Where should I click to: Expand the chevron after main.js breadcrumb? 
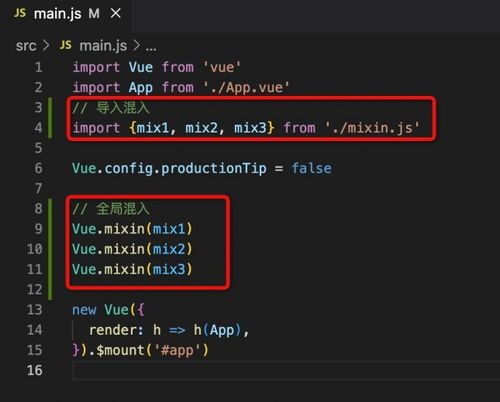(x=136, y=45)
